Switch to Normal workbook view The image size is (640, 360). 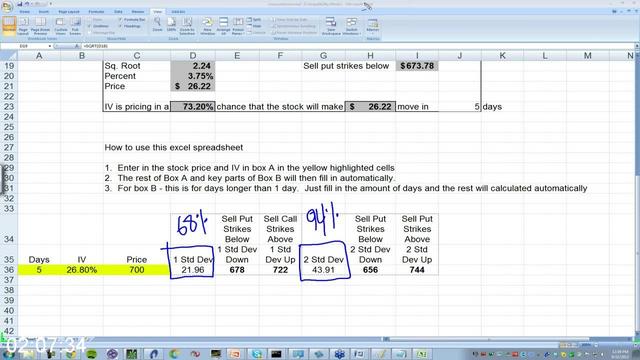click(9, 25)
